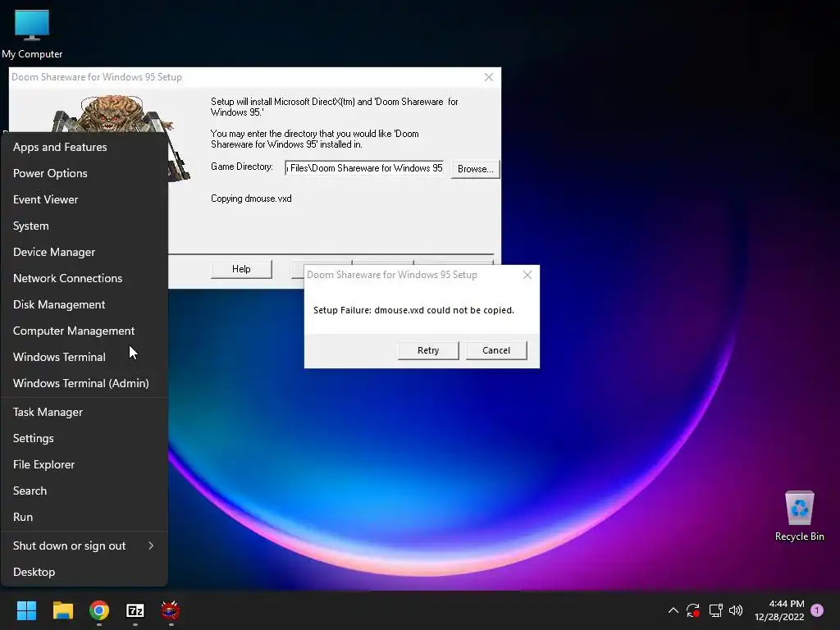Close the main Doom Shareware Setup window
Image resolution: width=840 pixels, height=630 pixels.
489,77
